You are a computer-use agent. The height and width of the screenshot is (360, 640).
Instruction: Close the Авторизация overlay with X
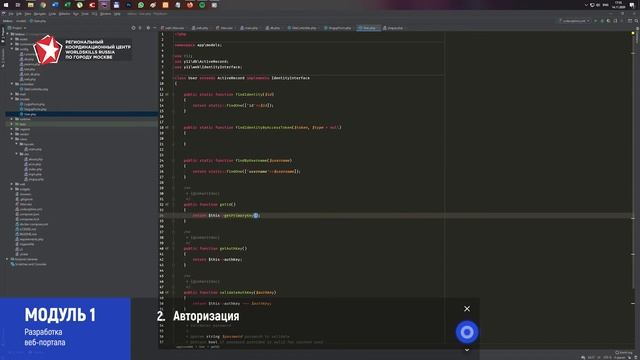coord(467,309)
